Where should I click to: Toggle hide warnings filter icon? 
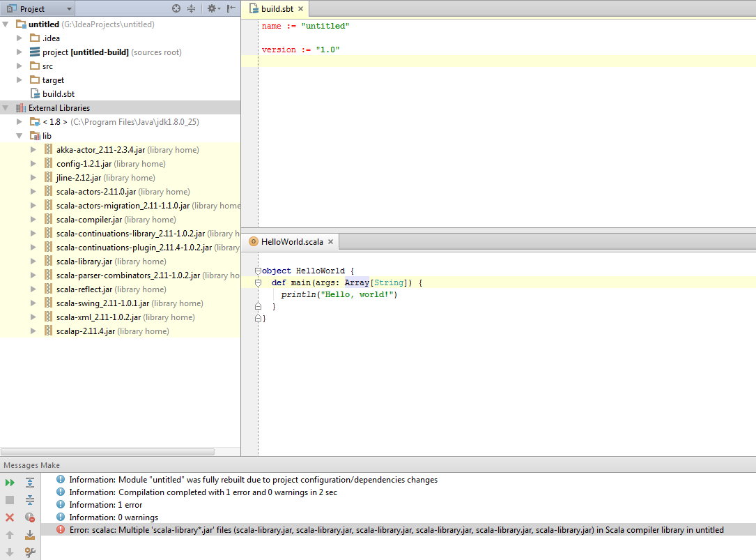[x=30, y=517]
